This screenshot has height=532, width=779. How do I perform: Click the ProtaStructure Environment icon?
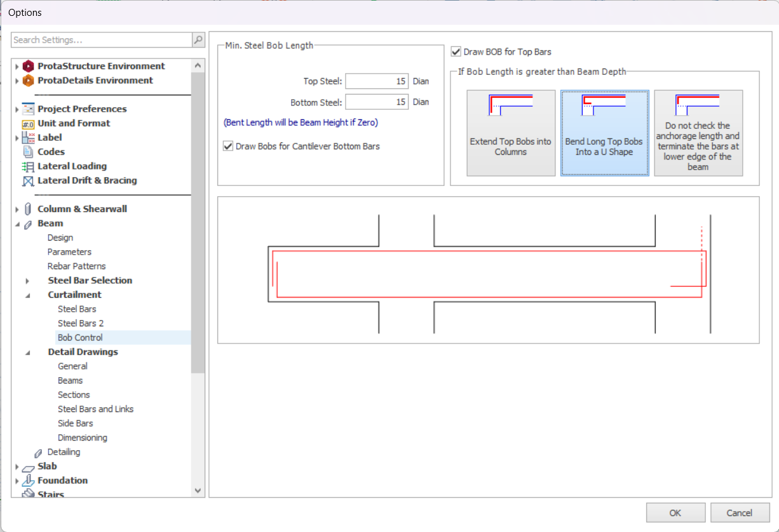coord(28,66)
